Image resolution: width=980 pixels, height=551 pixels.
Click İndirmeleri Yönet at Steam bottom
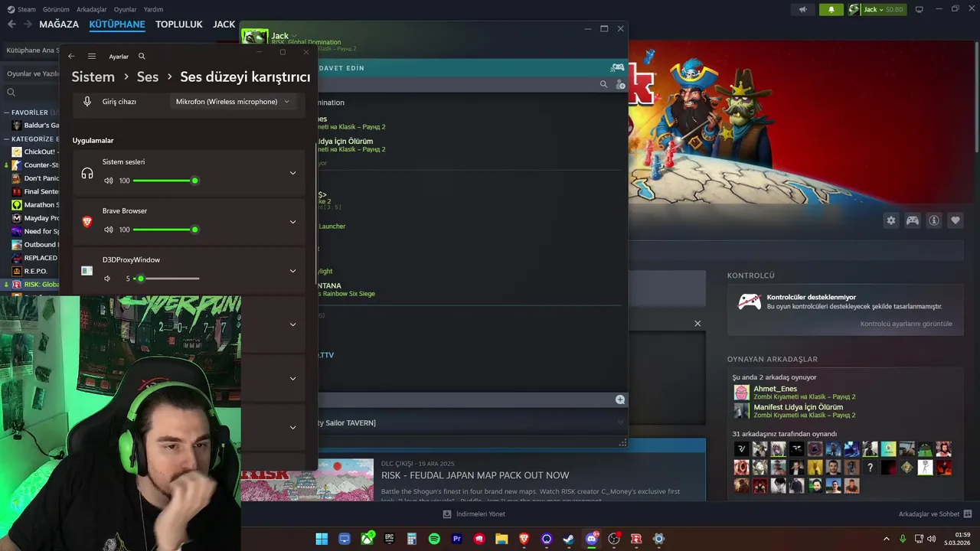(473, 514)
